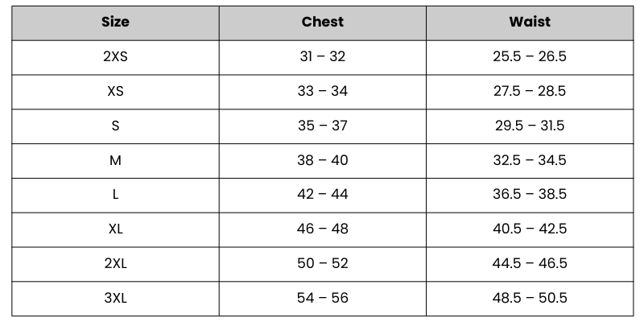Click the Waist column header
This screenshot has width=644, height=322.
pyautogui.click(x=530, y=22)
